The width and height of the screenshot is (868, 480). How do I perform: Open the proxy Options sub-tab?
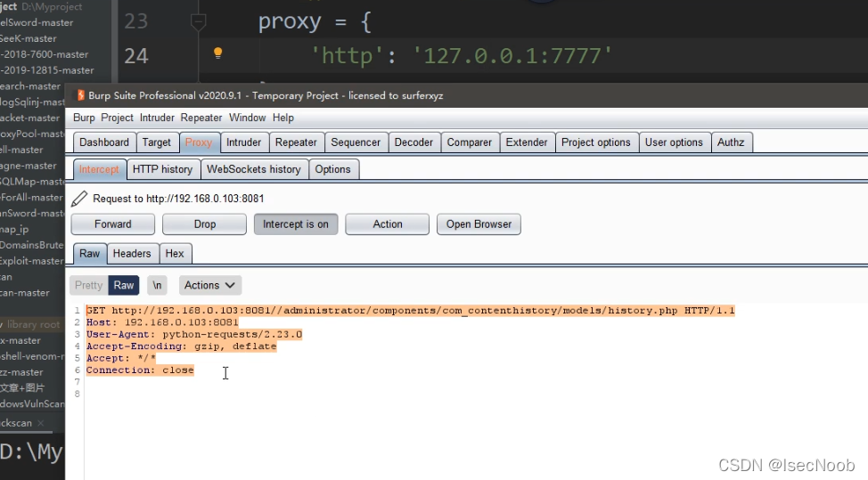(x=332, y=169)
